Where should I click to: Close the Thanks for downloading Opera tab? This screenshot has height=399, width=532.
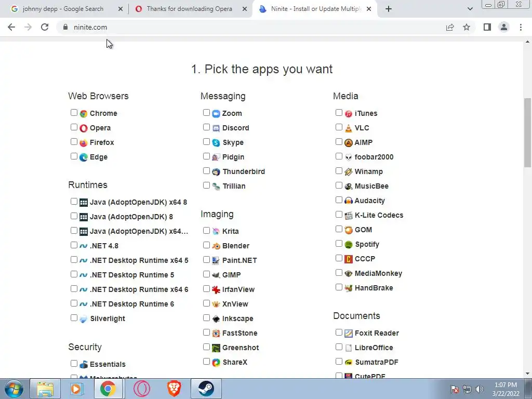[x=245, y=9]
